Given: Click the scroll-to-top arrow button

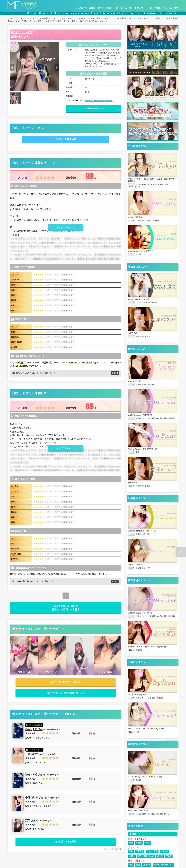Looking at the screenshot, I should 181,552.
